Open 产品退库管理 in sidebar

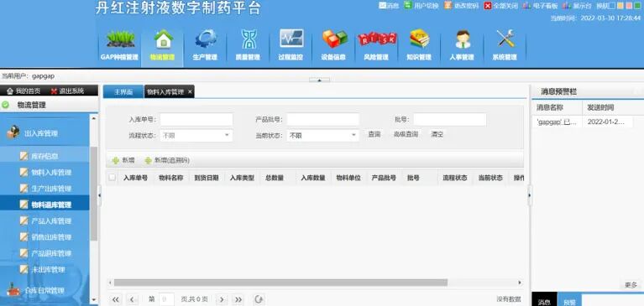[x=45, y=253]
